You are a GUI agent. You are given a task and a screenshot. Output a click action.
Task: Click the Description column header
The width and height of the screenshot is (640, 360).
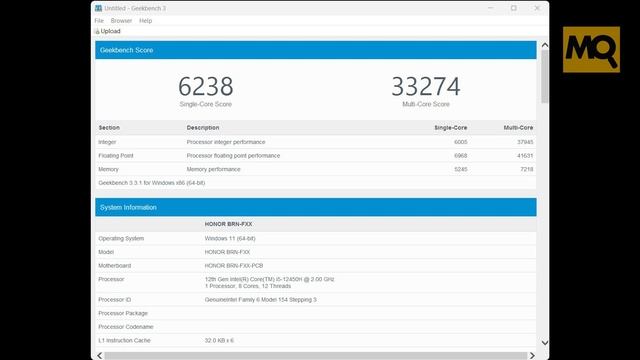[203, 128]
